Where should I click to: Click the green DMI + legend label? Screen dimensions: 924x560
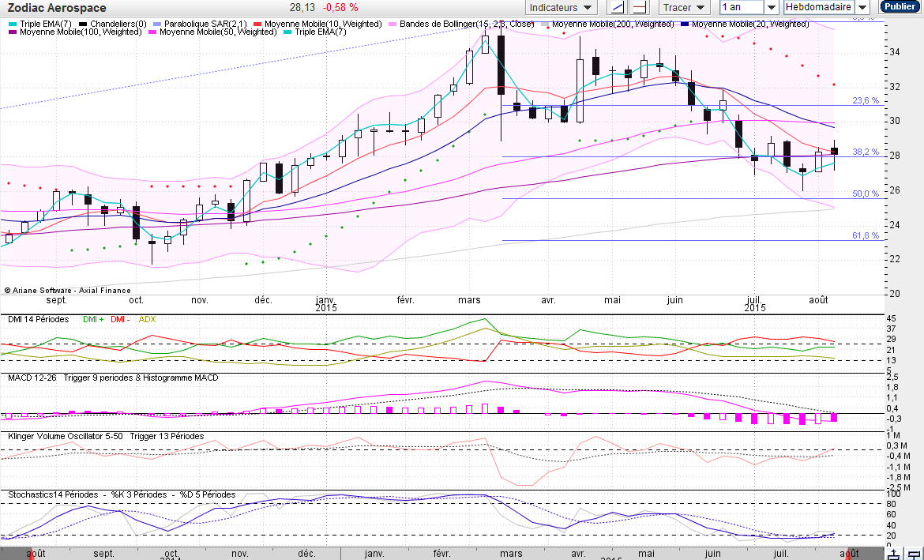coord(93,320)
